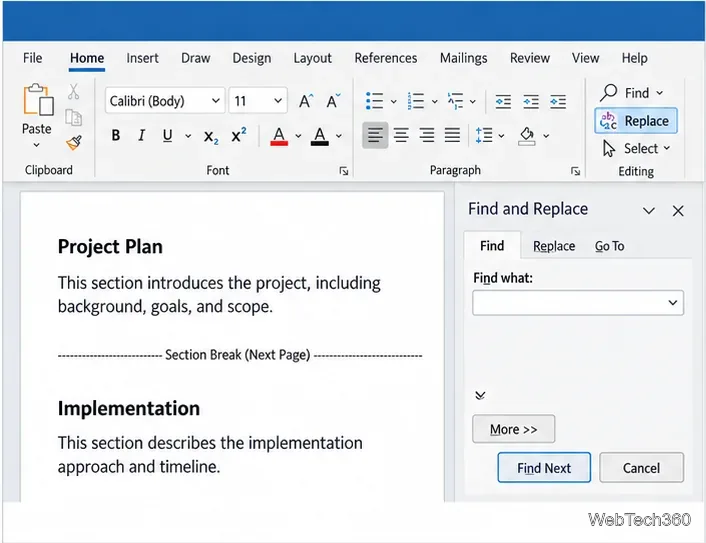706x543 pixels.
Task: Insert a bulleted list
Action: pyautogui.click(x=374, y=101)
